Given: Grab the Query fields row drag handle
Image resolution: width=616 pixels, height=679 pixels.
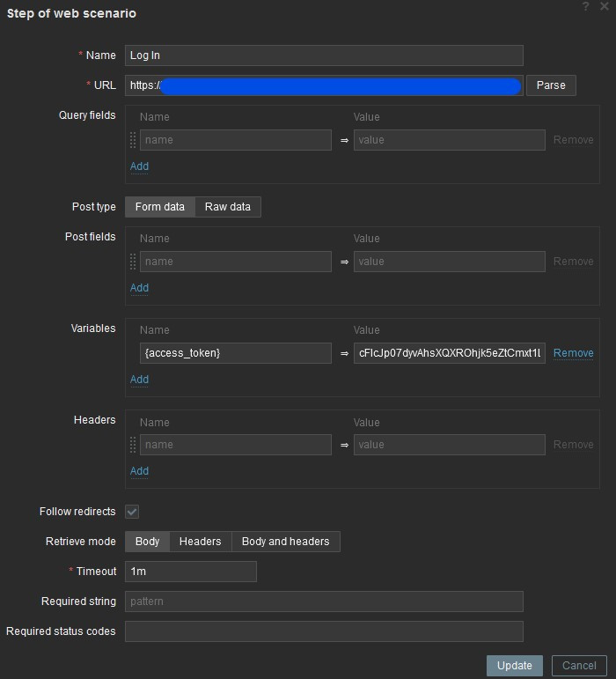Looking at the screenshot, I should [133, 140].
